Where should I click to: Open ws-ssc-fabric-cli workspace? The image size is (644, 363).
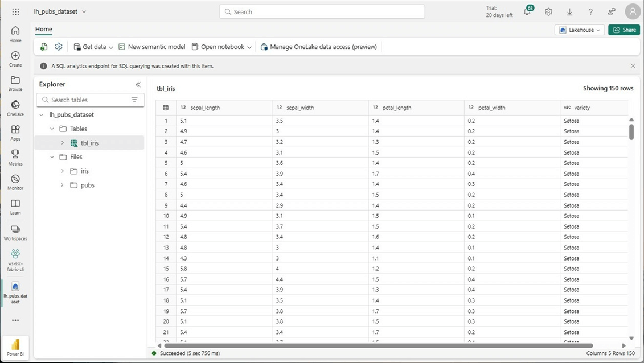click(x=15, y=260)
